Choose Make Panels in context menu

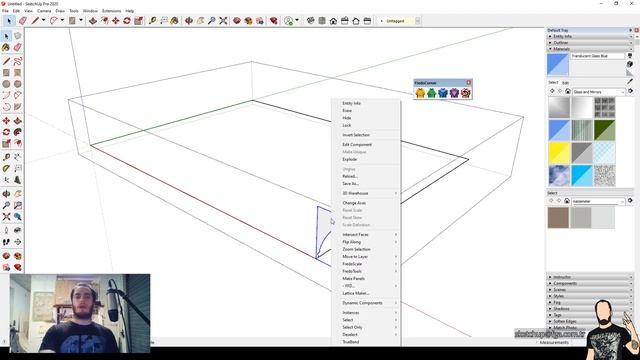tap(353, 278)
